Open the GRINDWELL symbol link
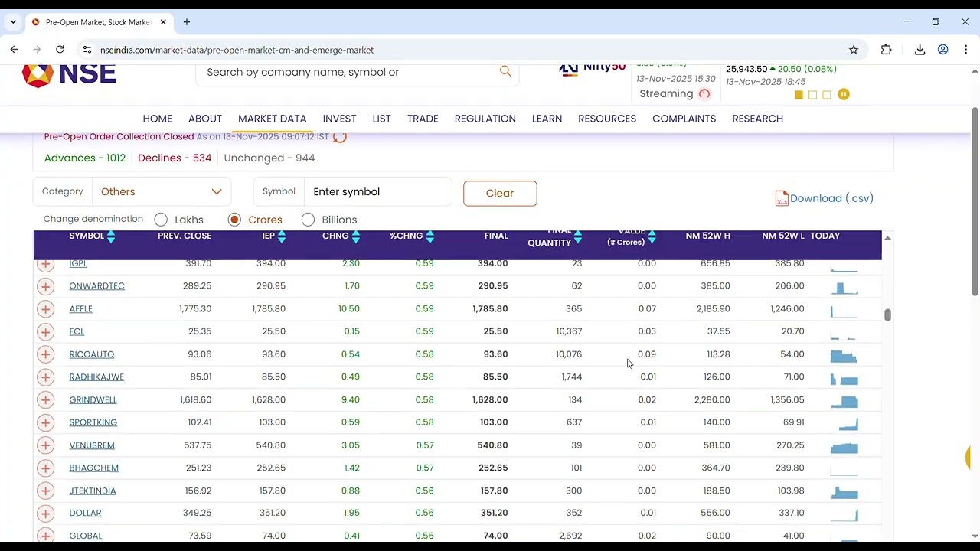The image size is (980, 551). click(x=93, y=399)
